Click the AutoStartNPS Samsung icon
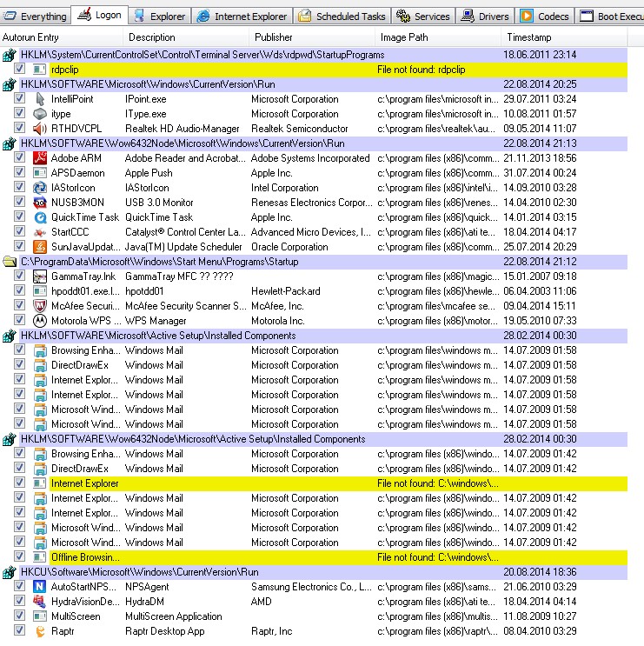This screenshot has width=644, height=646. pyautogui.click(x=39, y=587)
